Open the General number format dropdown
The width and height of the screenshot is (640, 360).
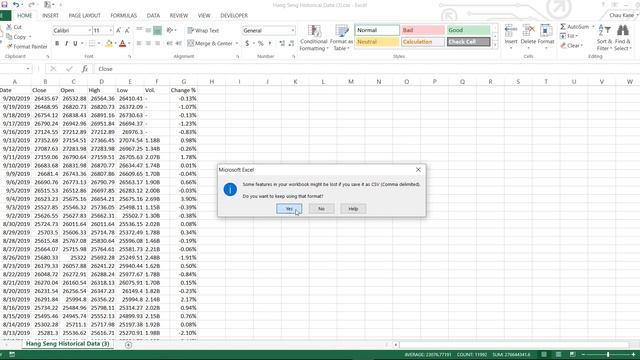292,31
